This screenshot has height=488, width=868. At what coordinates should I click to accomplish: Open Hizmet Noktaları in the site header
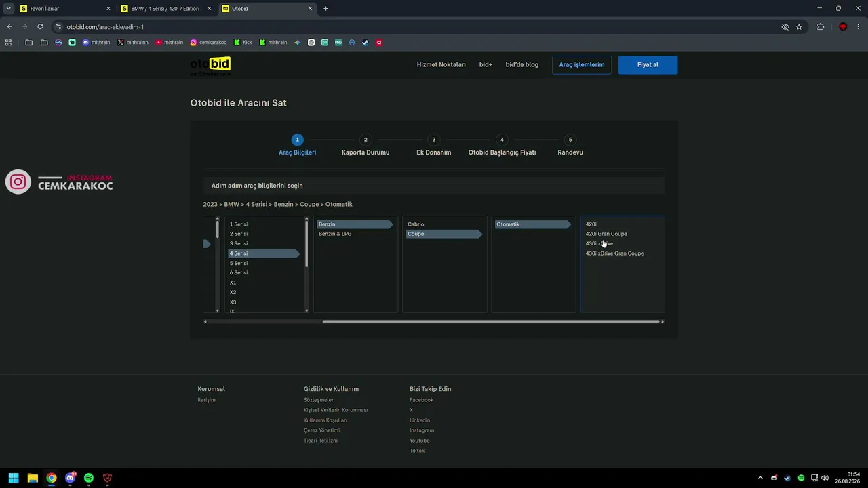[441, 65]
